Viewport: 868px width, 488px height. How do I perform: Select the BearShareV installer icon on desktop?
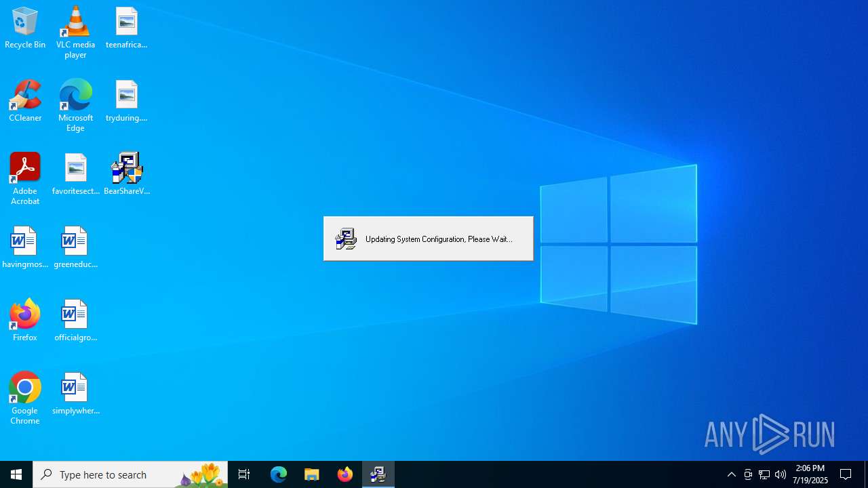click(x=126, y=175)
